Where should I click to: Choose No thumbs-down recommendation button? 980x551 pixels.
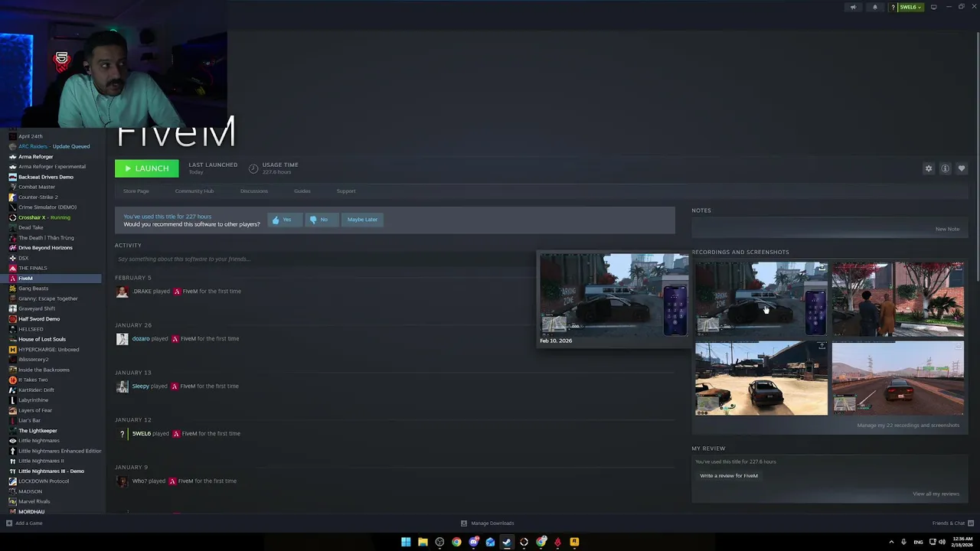pos(322,220)
